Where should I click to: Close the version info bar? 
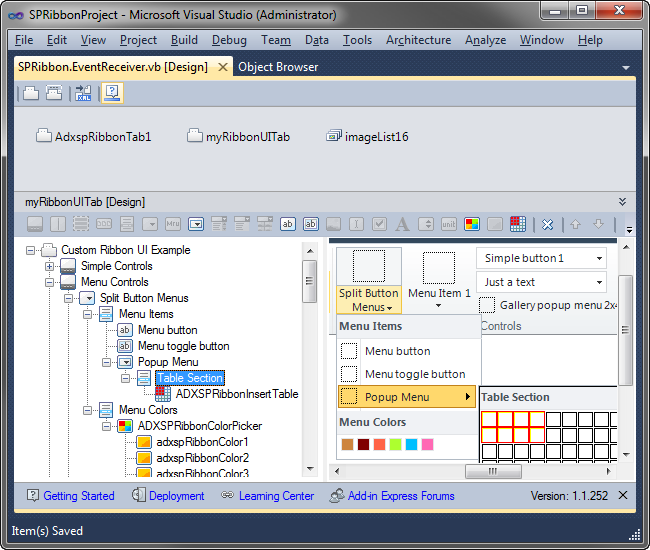[623, 495]
